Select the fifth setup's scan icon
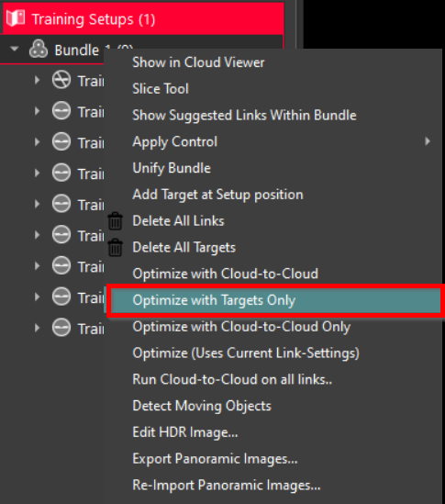This screenshot has height=504, width=445. (61, 204)
